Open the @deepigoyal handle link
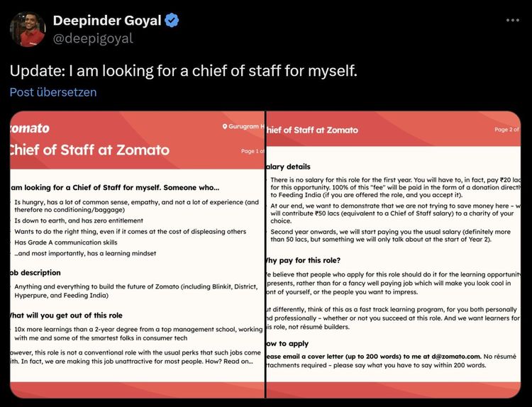 click(x=93, y=38)
